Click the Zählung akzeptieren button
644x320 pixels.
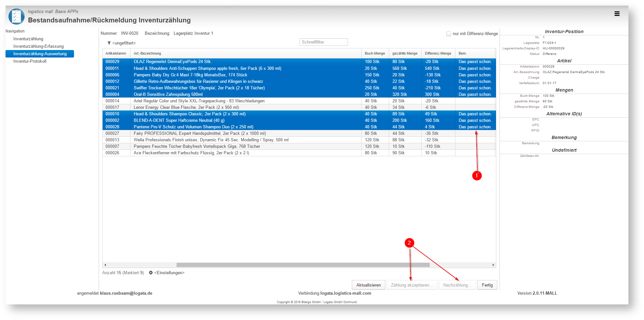pyautogui.click(x=412, y=285)
